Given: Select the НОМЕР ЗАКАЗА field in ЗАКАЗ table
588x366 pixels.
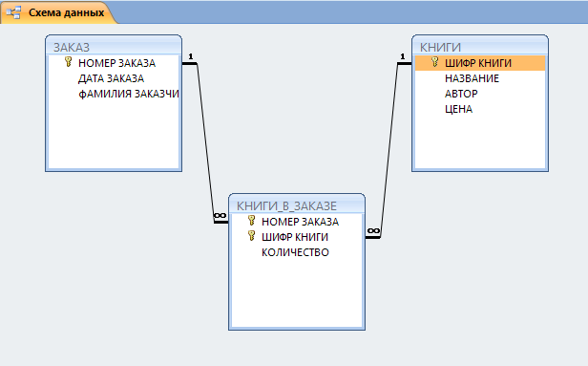Looking at the screenshot, I should [x=114, y=63].
